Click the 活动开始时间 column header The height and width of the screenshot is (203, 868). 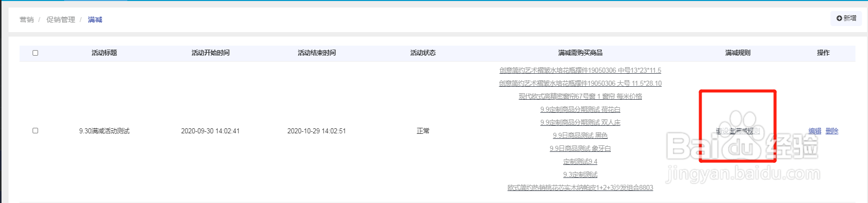point(210,53)
